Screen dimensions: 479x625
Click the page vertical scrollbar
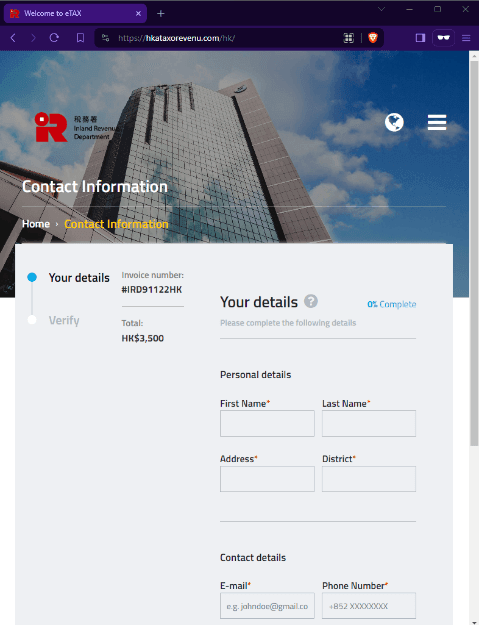pos(474,253)
